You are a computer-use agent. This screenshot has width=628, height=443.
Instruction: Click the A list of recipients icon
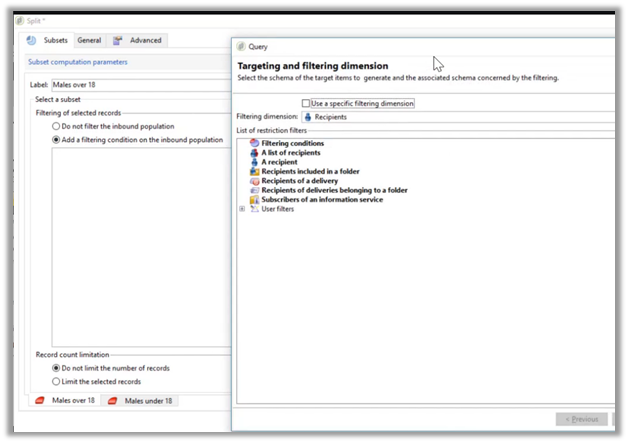point(254,152)
